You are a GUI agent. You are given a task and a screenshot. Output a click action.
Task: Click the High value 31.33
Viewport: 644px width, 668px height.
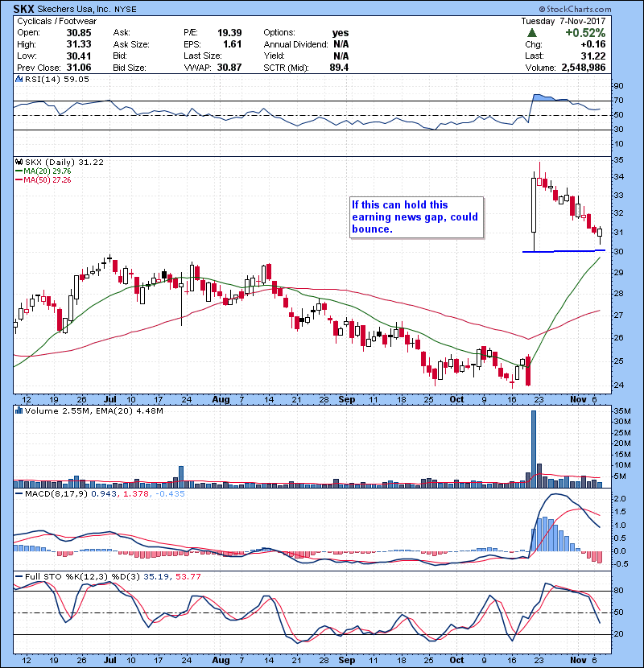tap(79, 44)
